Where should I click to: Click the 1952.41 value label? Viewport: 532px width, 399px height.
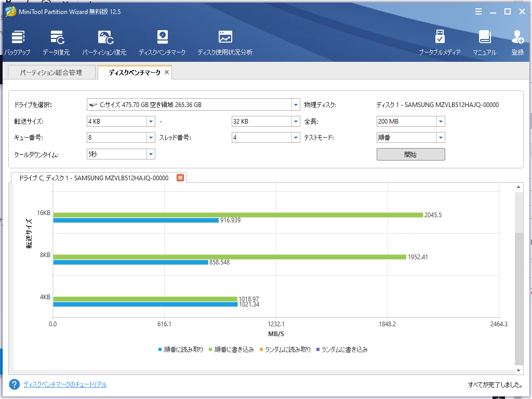coord(418,257)
